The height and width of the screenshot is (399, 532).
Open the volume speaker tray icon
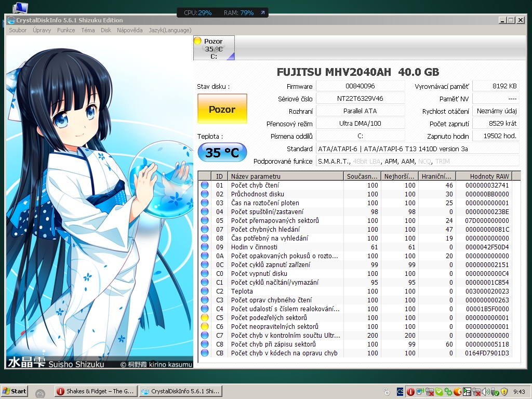[x=486, y=392]
